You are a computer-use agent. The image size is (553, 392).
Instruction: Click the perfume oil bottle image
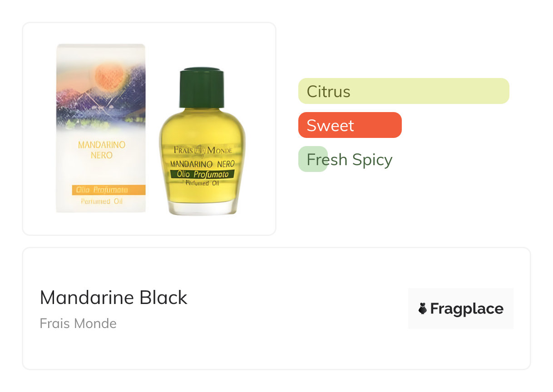(202, 141)
